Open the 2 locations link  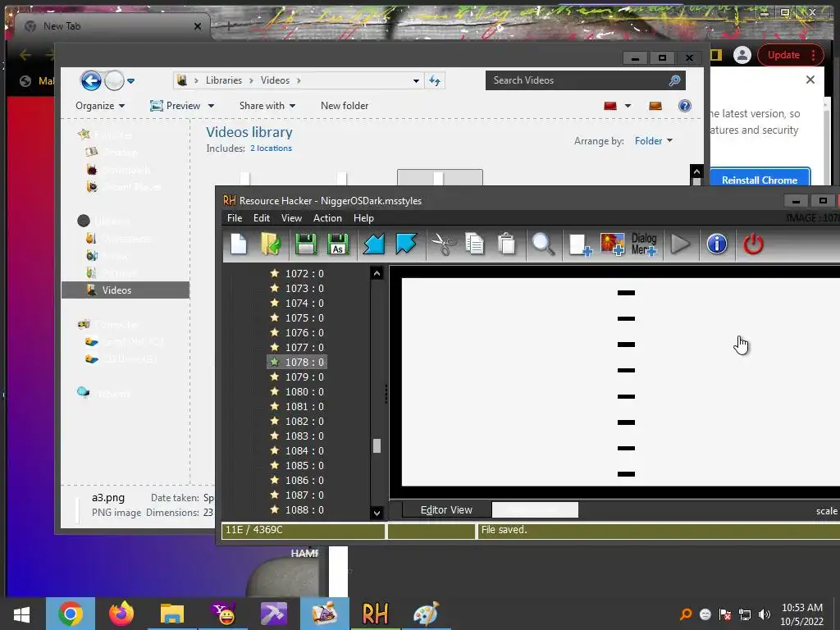point(271,148)
